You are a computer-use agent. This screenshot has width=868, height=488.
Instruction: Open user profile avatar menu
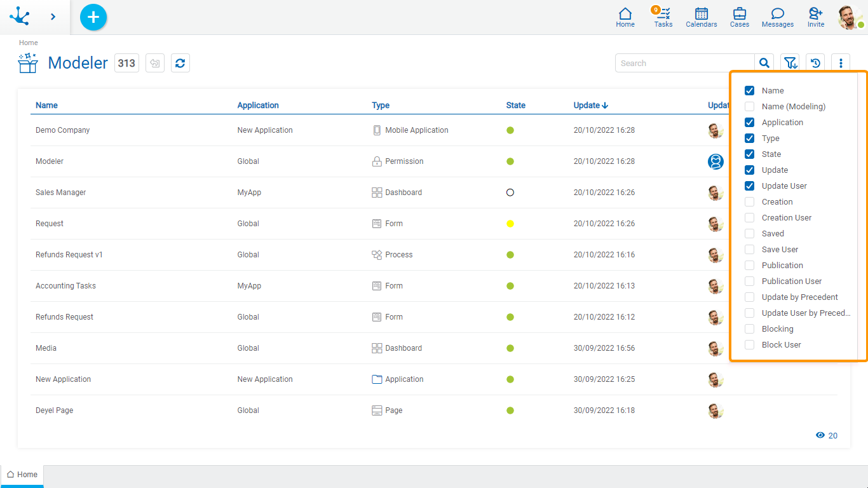click(850, 17)
